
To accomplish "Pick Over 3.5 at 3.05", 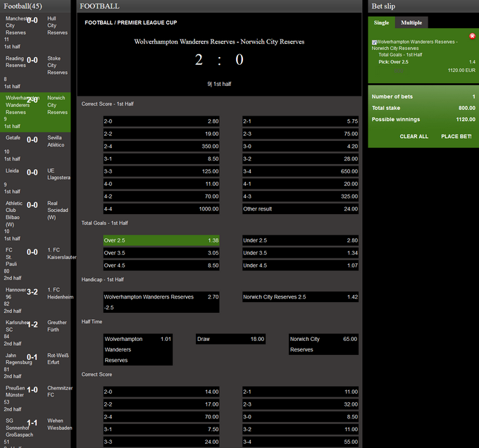I will pyautogui.click(x=161, y=253).
